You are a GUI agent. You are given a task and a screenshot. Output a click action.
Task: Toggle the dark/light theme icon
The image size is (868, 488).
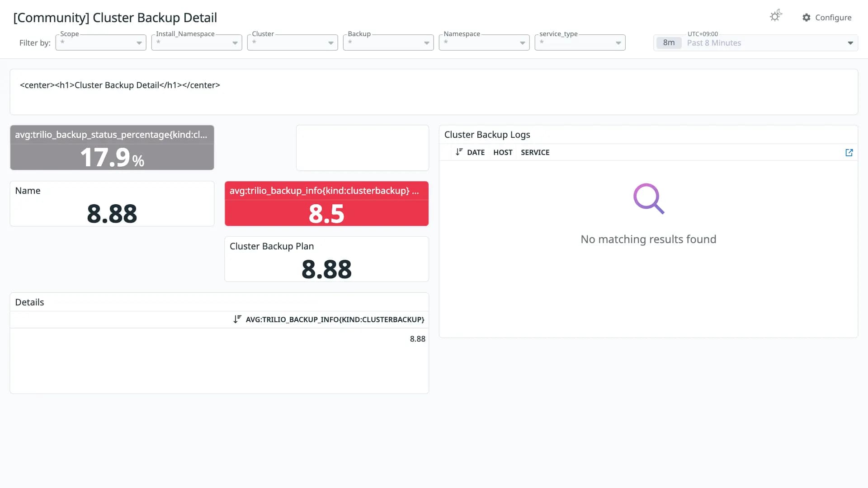coord(776,16)
